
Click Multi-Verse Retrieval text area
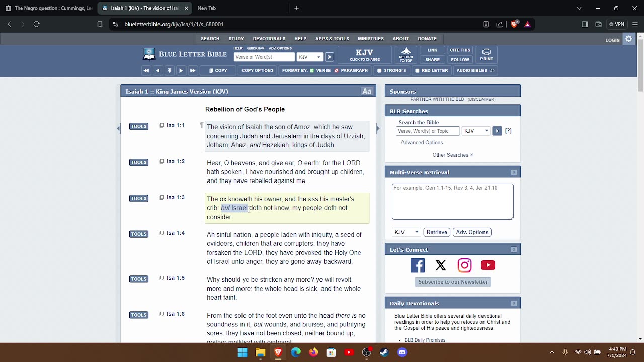coord(453,202)
